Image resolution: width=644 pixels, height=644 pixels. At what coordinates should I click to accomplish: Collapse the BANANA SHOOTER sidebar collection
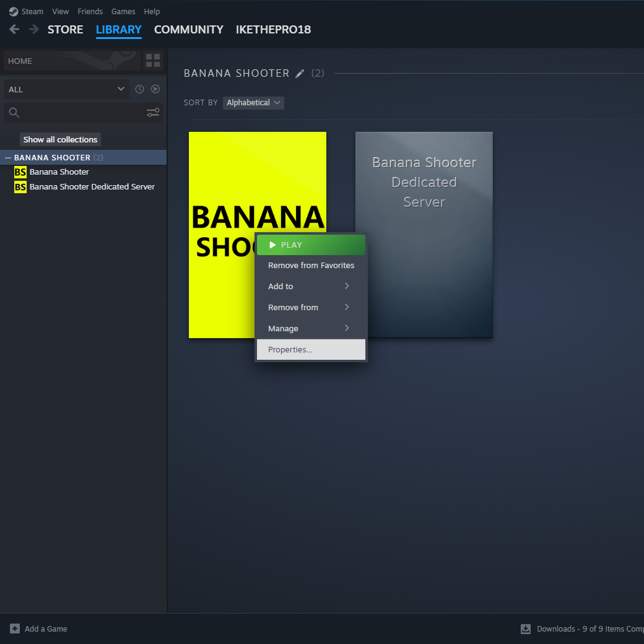click(x=8, y=158)
